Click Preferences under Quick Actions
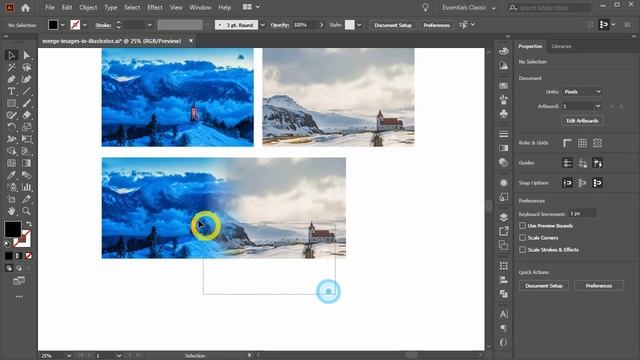 599,286
